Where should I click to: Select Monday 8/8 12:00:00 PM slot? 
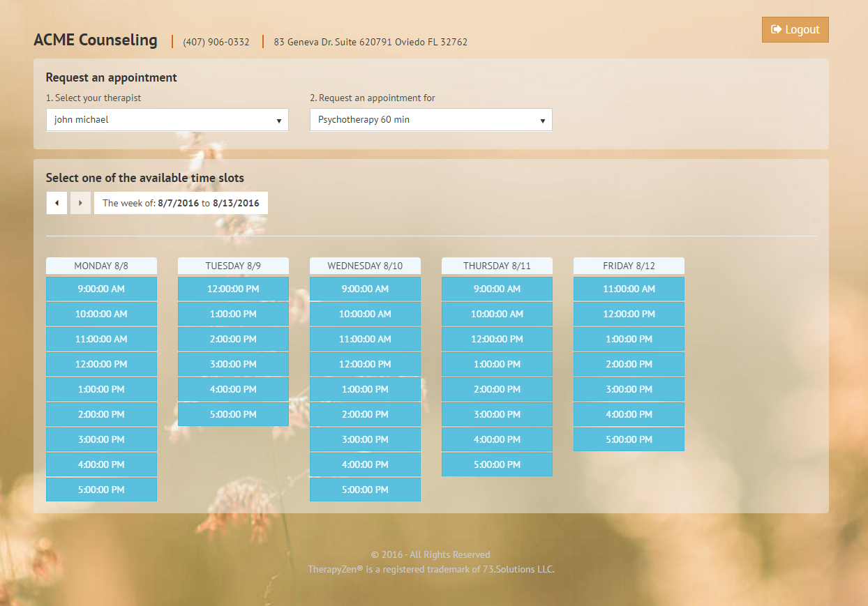101,364
